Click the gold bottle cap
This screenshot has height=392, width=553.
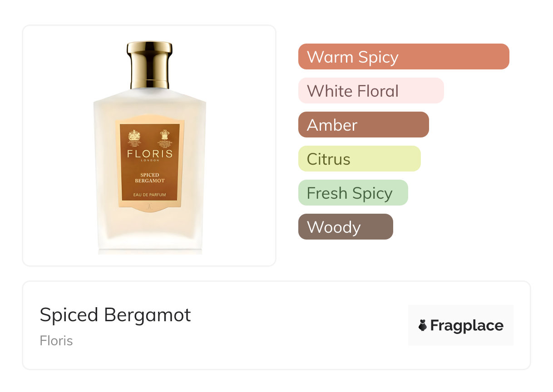pos(149,64)
